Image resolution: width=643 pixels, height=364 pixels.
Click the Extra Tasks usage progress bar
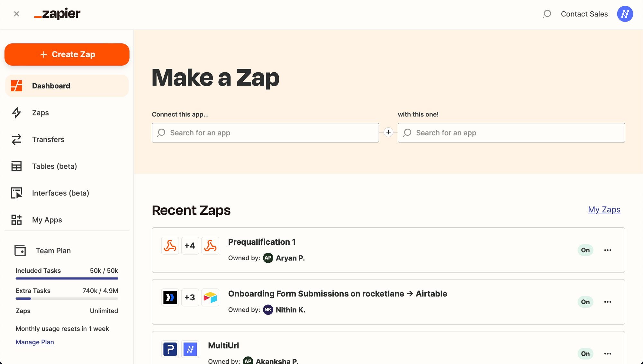[67, 298]
